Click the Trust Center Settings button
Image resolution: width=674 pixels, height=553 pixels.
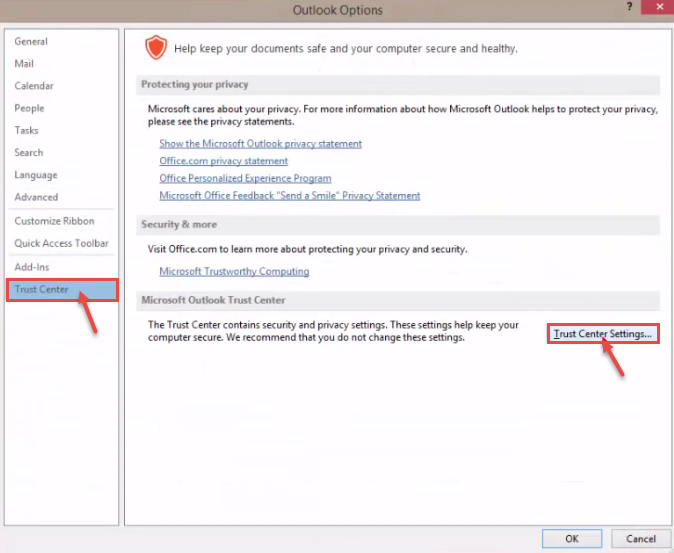tap(603, 334)
